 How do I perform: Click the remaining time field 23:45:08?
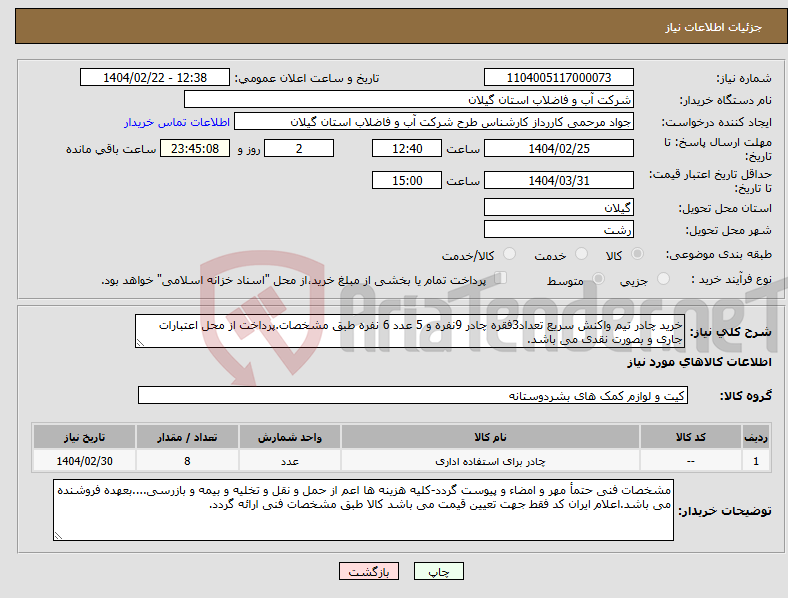pyautogui.click(x=195, y=149)
